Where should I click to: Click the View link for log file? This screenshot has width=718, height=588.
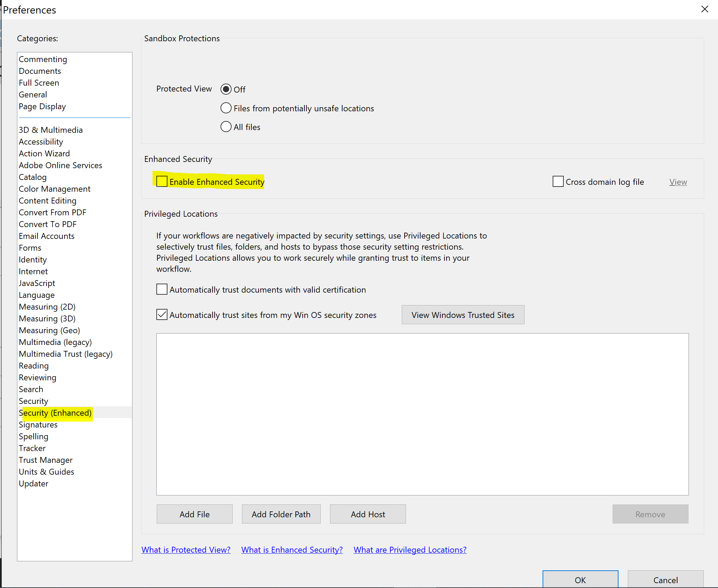pyautogui.click(x=678, y=182)
